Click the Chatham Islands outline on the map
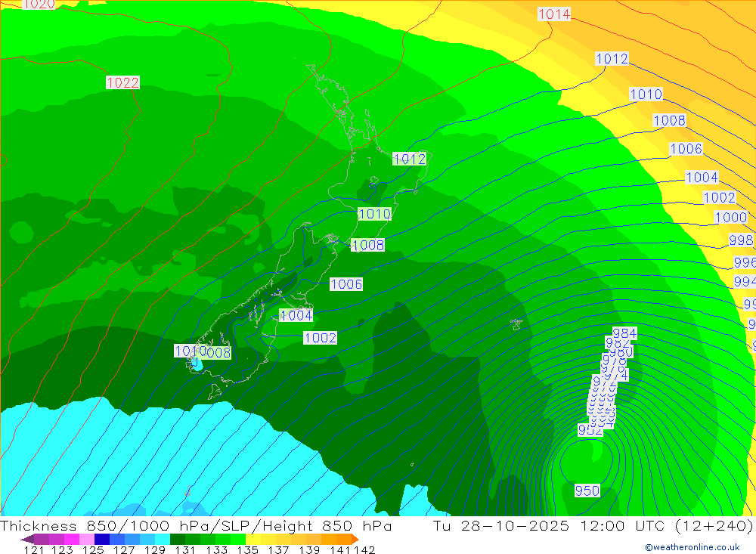 point(516,324)
